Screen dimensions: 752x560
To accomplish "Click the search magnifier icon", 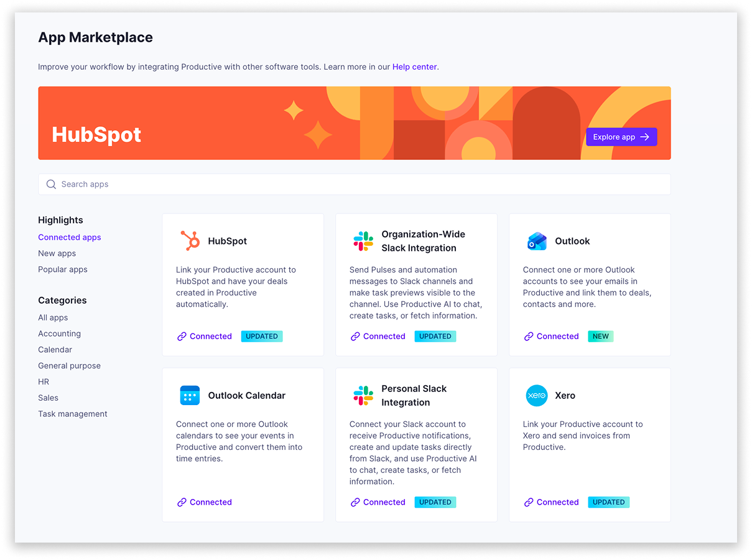I will (51, 184).
